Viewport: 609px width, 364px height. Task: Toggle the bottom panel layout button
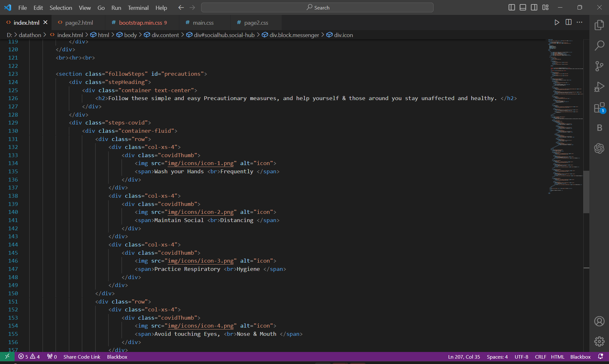523,7
